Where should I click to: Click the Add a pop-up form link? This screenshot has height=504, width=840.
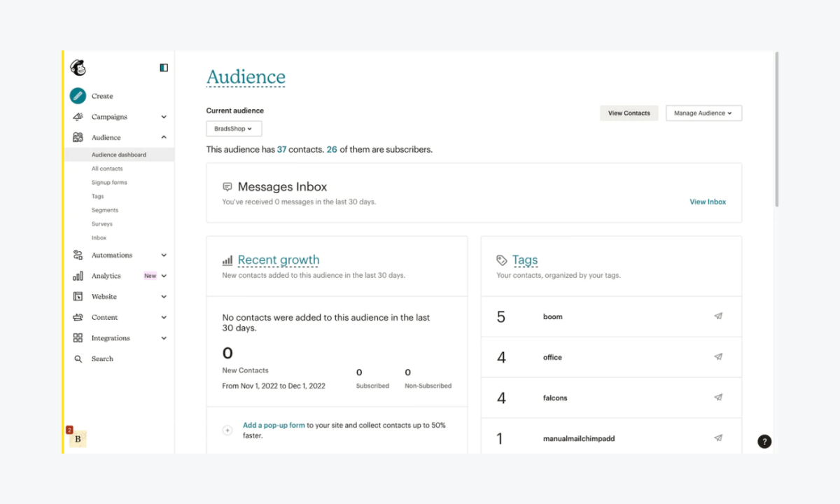pyautogui.click(x=274, y=425)
